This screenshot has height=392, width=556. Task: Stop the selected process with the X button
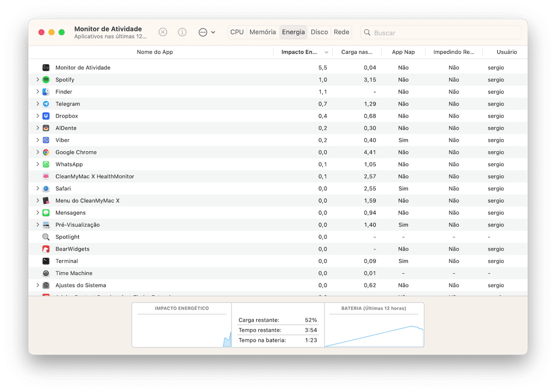[x=163, y=32]
